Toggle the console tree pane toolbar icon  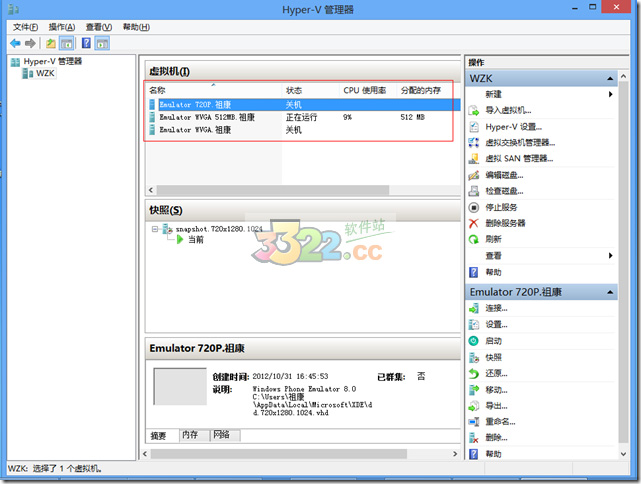click(66, 43)
